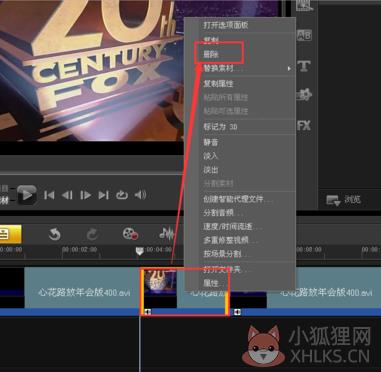Viewport: 381px width, 372px height.
Task: Open the Title library T icon
Action: (304, 66)
